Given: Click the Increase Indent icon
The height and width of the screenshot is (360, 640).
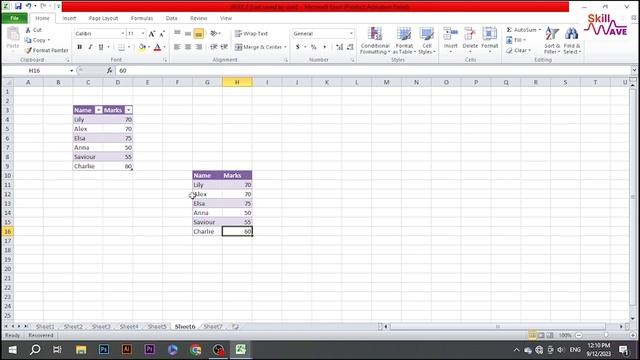Looking at the screenshot, I should [224, 47].
